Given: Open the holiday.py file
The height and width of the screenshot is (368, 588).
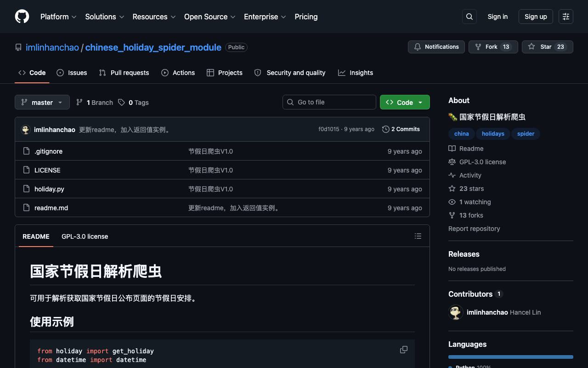Looking at the screenshot, I should point(49,189).
